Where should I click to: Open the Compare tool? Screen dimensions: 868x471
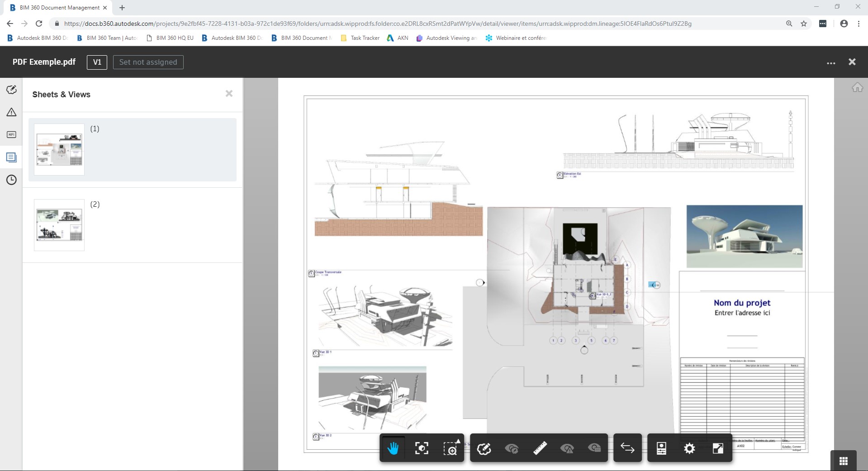pos(627,448)
